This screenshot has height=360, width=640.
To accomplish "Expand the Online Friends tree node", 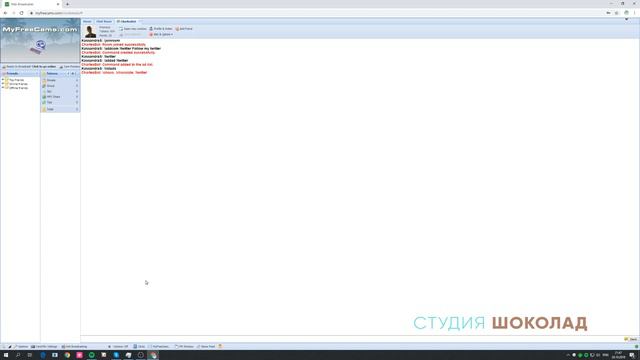I will click(x=3, y=84).
